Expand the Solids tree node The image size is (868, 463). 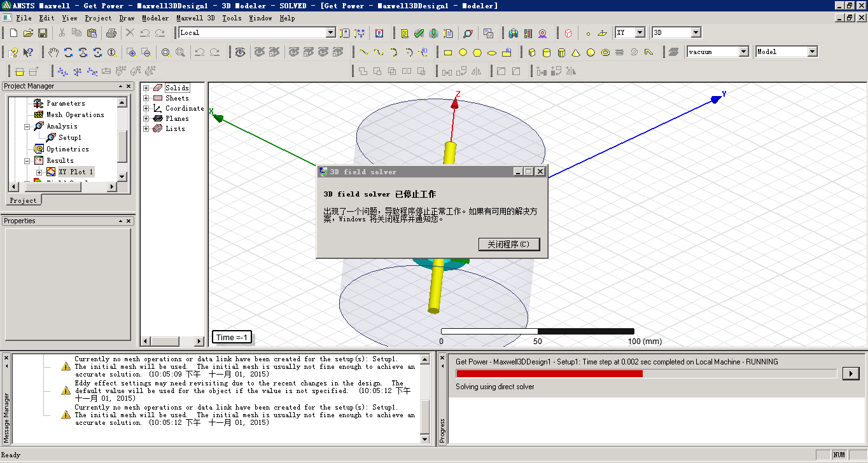tap(146, 88)
